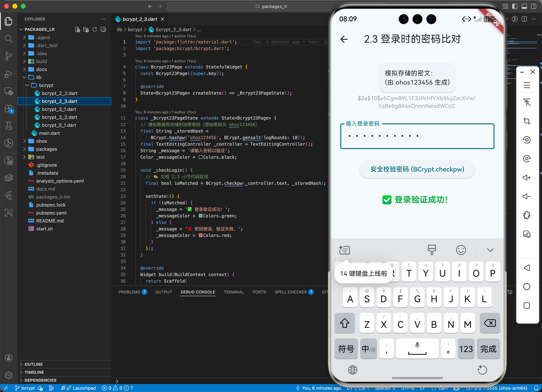The height and width of the screenshot is (392, 542).
Task: Refresh the Explorer file tree
Action: click(x=95, y=29)
